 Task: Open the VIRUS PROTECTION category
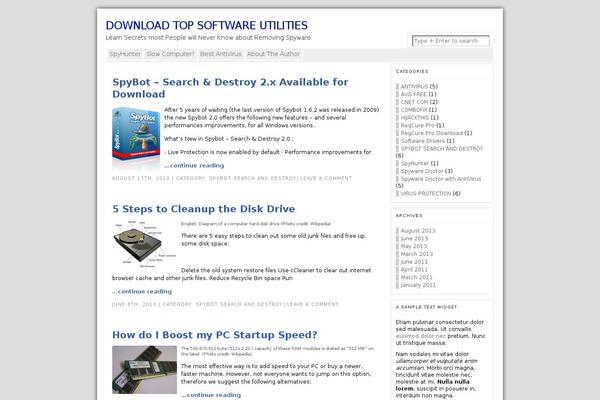[426, 194]
